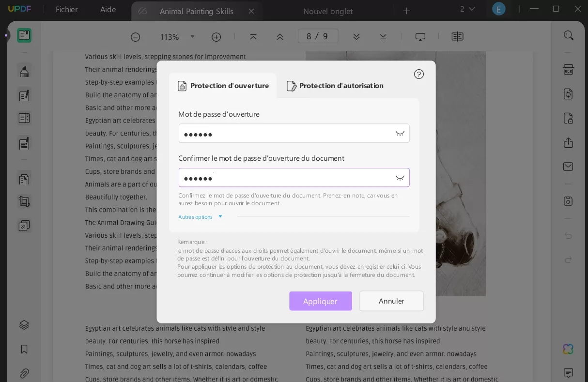
Task: Toggle visibility of the opening password field
Action: [400, 133]
